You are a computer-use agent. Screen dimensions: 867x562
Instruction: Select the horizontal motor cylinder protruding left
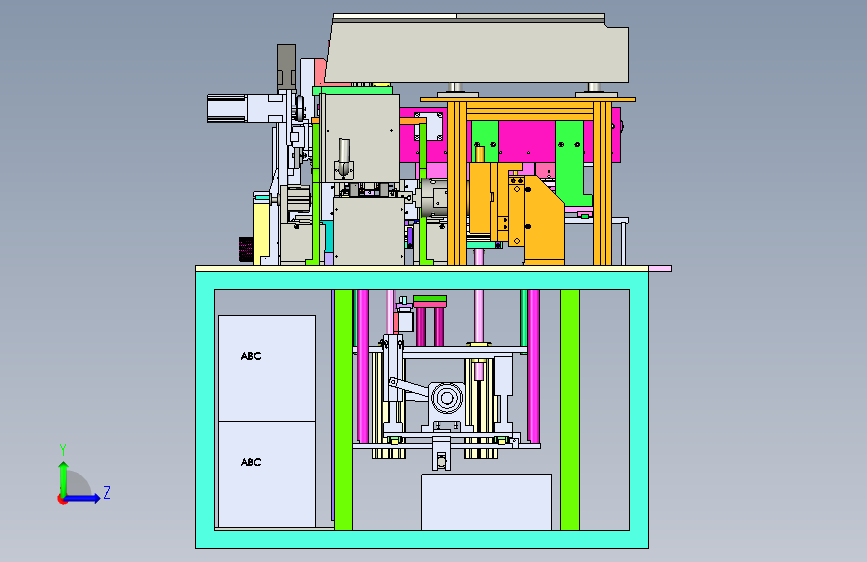click(246, 108)
